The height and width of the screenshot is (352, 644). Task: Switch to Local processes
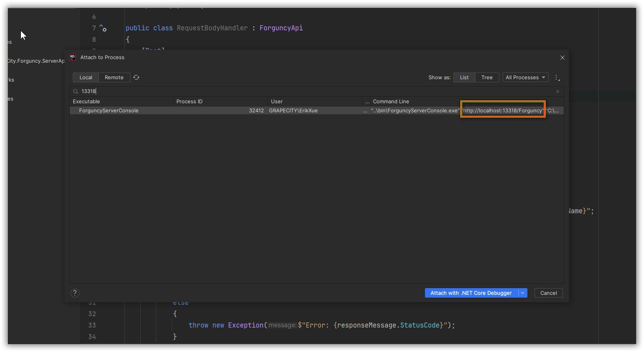point(86,78)
